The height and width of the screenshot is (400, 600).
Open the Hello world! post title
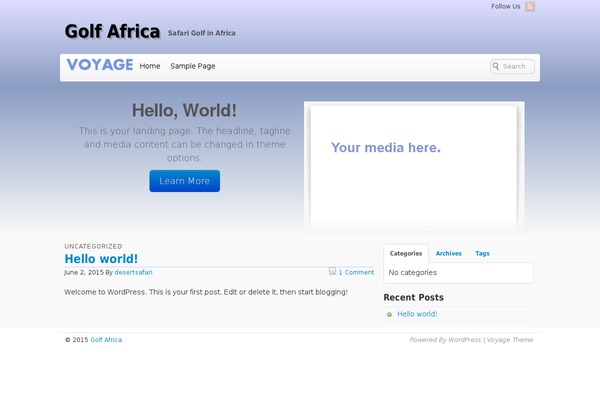(101, 259)
